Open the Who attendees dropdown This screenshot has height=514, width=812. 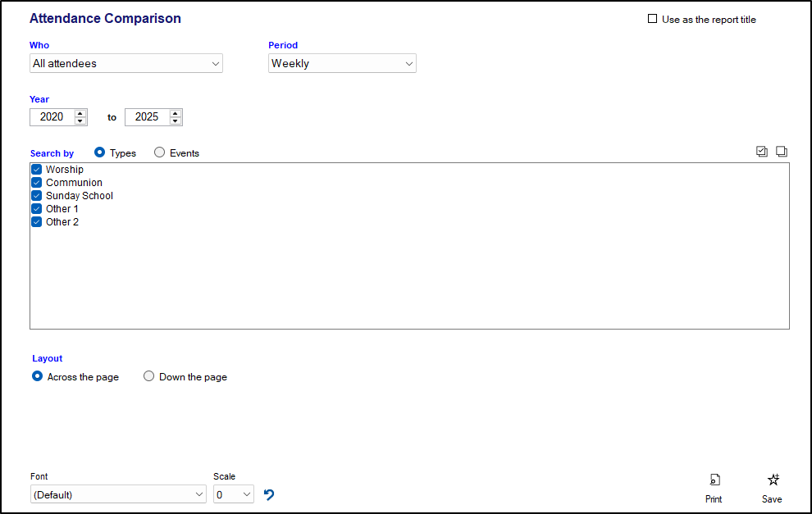126,64
